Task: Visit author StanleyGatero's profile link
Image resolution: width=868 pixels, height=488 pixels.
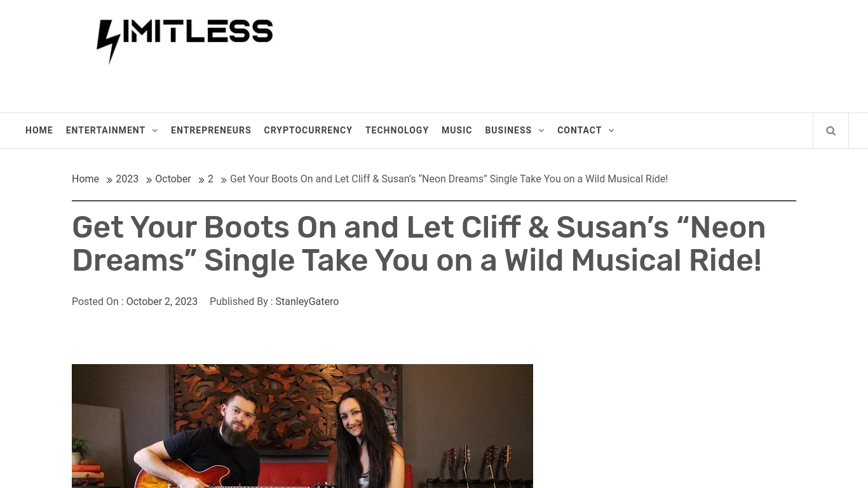Action: pyautogui.click(x=307, y=302)
